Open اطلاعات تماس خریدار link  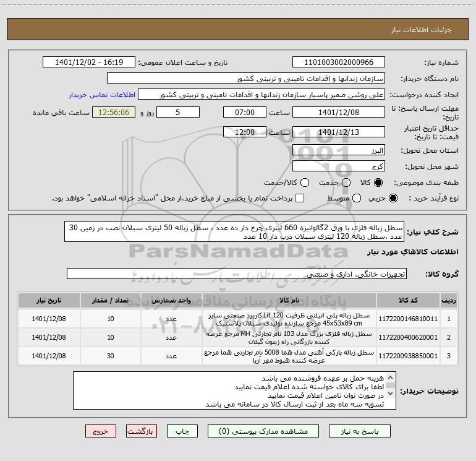(x=102, y=95)
